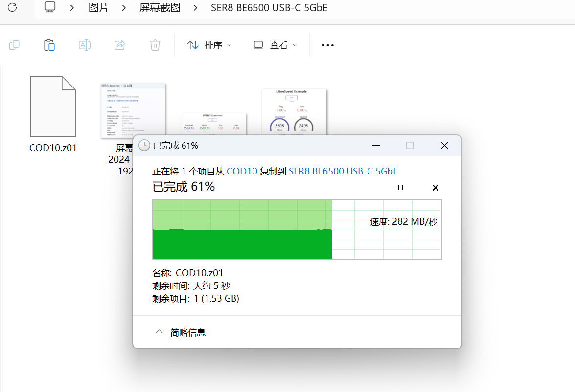The image size is (575, 392).
Task: Click the COD10 source link in copy dialog
Action: (x=242, y=172)
